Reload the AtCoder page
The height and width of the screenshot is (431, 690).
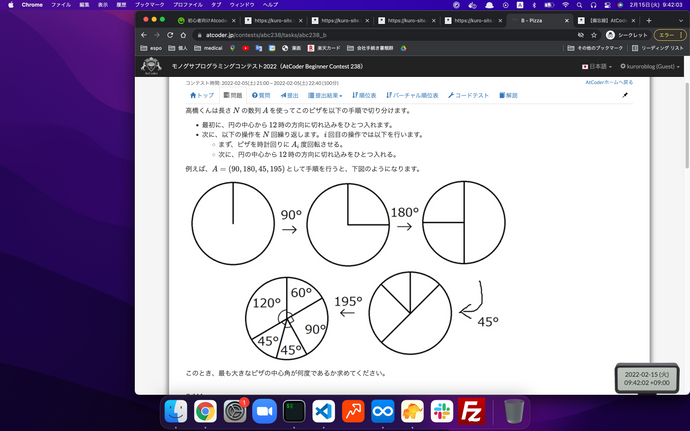click(x=170, y=35)
